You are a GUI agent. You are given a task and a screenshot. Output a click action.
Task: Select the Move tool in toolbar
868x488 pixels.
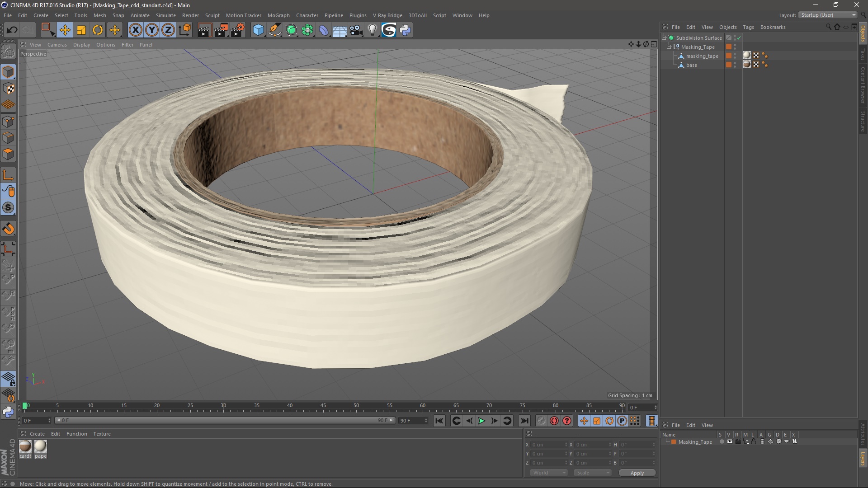pos(65,30)
